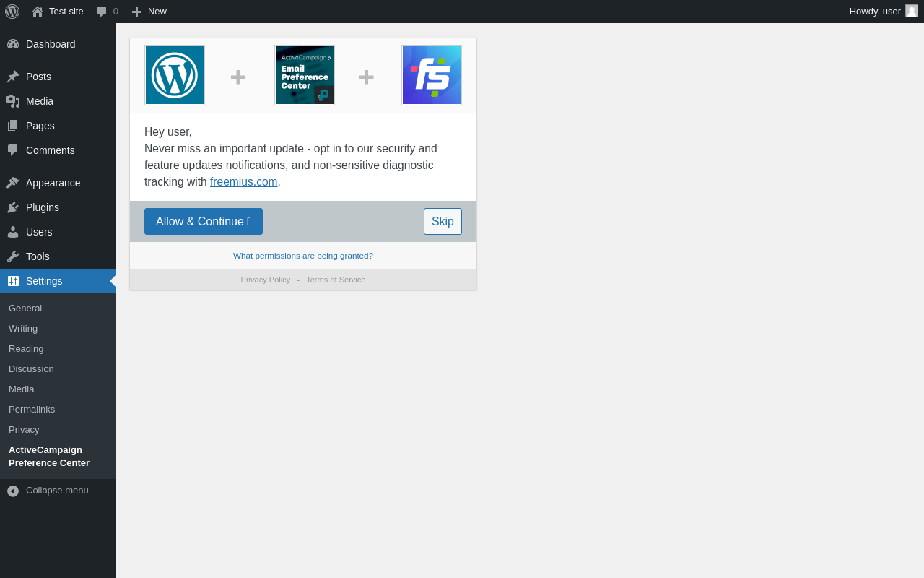Screen dimensions: 924x578
Task: Open the WordPress logo menu in admin bar
Action: tap(12, 12)
